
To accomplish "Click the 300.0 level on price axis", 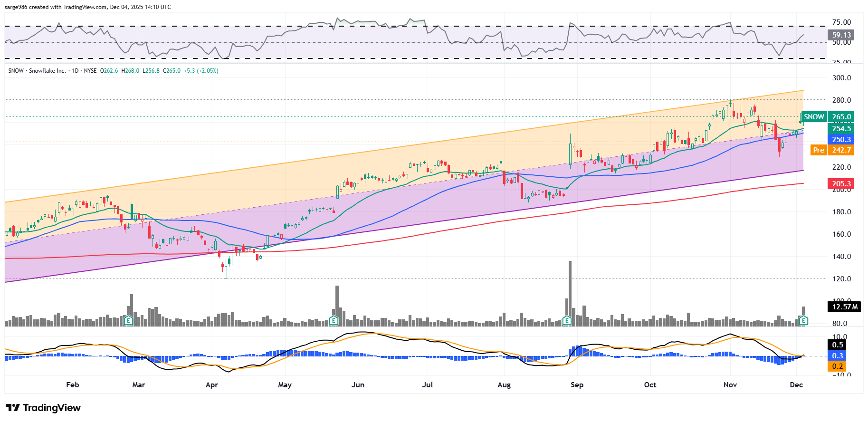I will (841, 78).
